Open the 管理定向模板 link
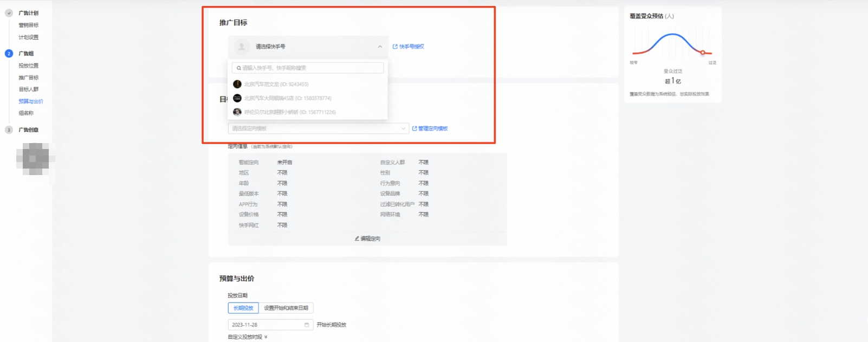Screen dimensions: 868x342 coord(432,128)
